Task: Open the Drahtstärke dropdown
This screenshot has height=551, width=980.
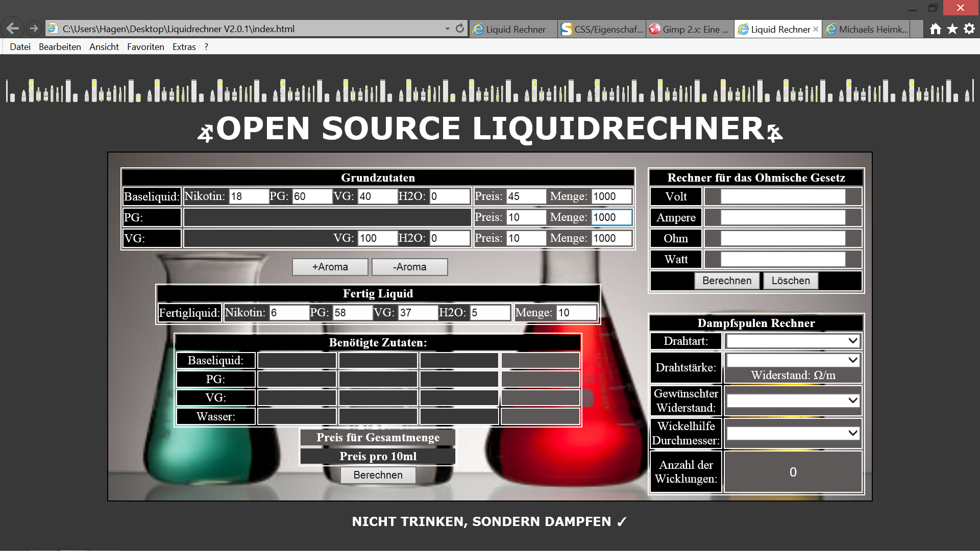Action: point(793,360)
